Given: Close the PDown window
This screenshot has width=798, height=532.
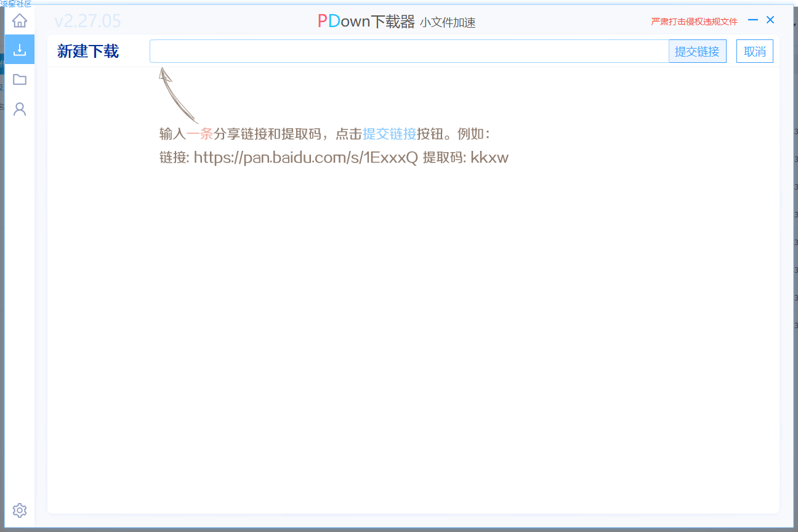Looking at the screenshot, I should tap(770, 20).
